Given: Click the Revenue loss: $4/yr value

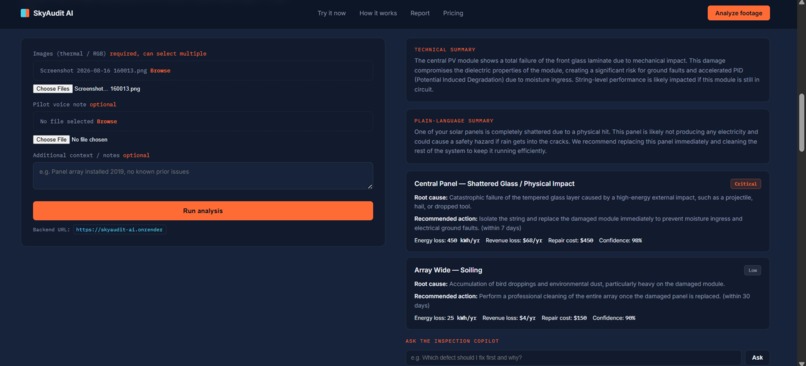Looking at the screenshot, I should pyautogui.click(x=509, y=318).
